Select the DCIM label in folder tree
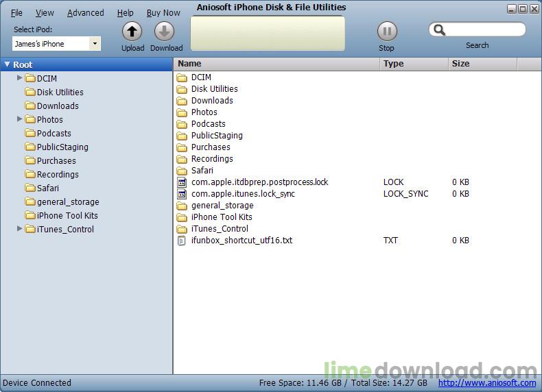This screenshot has height=392, width=542. tap(47, 78)
